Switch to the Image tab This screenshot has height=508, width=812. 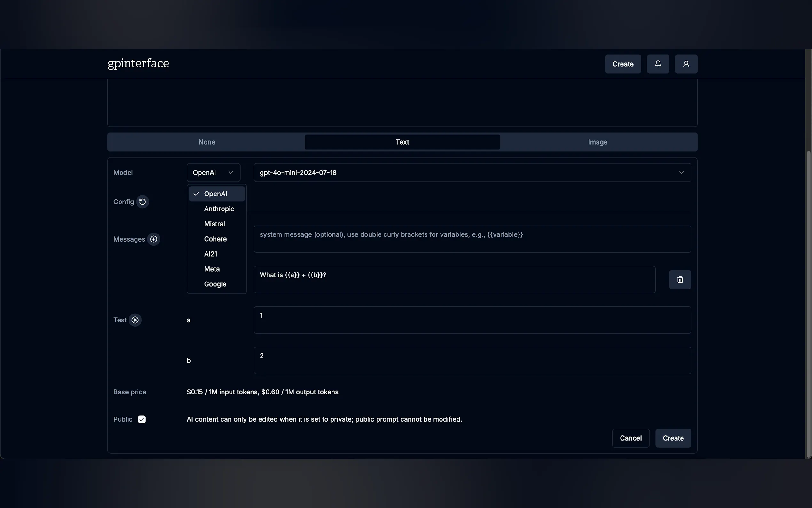[x=597, y=142]
